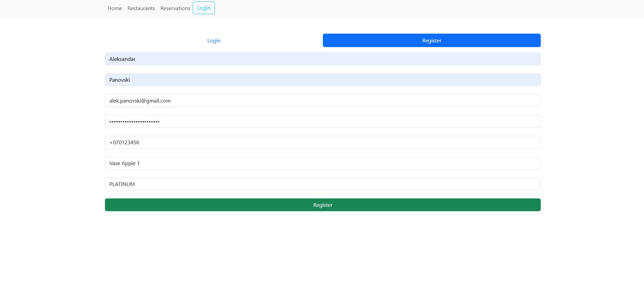Switch to the Login tab
The width and height of the screenshot is (644, 301).
[214, 41]
